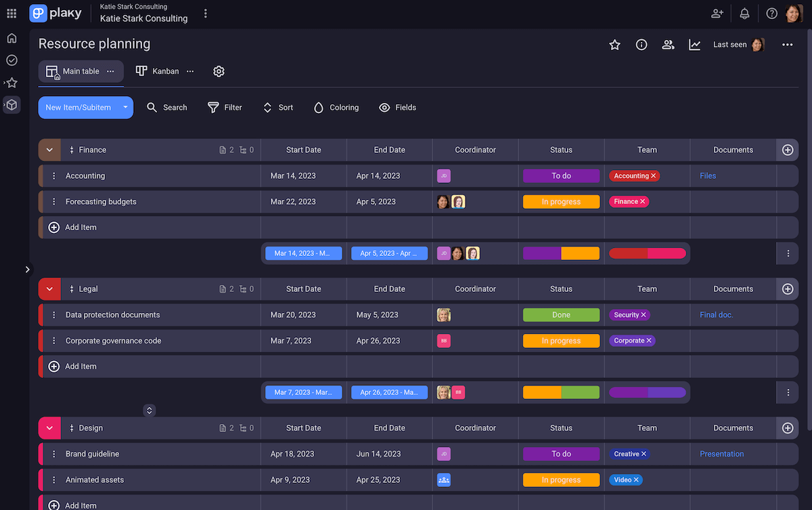Star the Resource planning board
This screenshot has height=510, width=812.
pos(614,44)
